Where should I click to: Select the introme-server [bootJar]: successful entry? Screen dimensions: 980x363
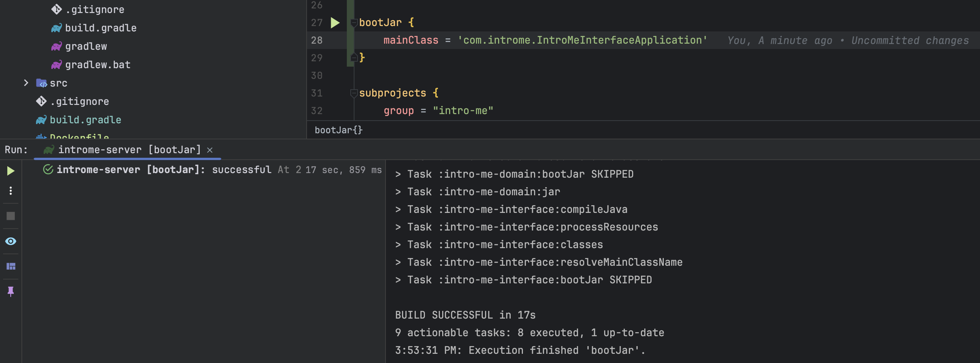click(164, 169)
